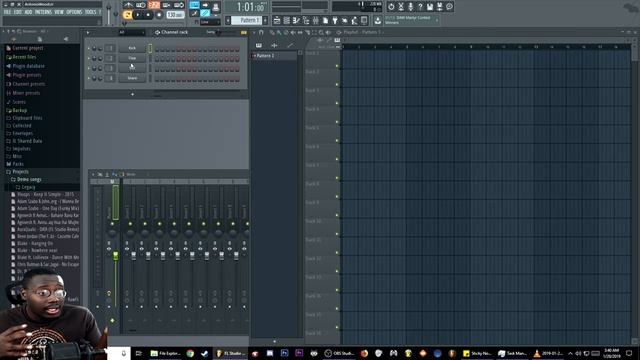Open the Pattern 1 selector dropdown
The width and height of the screenshot is (640, 360).
247,20
